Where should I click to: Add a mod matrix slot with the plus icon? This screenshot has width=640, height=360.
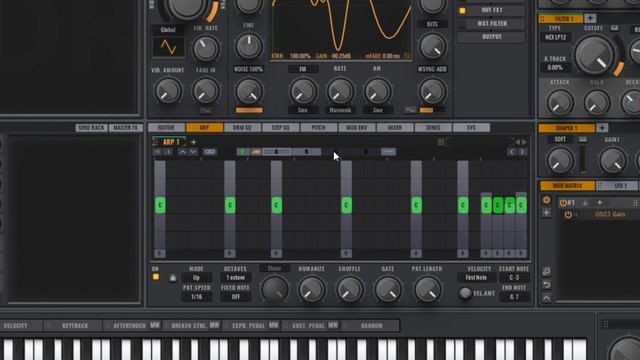[547, 213]
